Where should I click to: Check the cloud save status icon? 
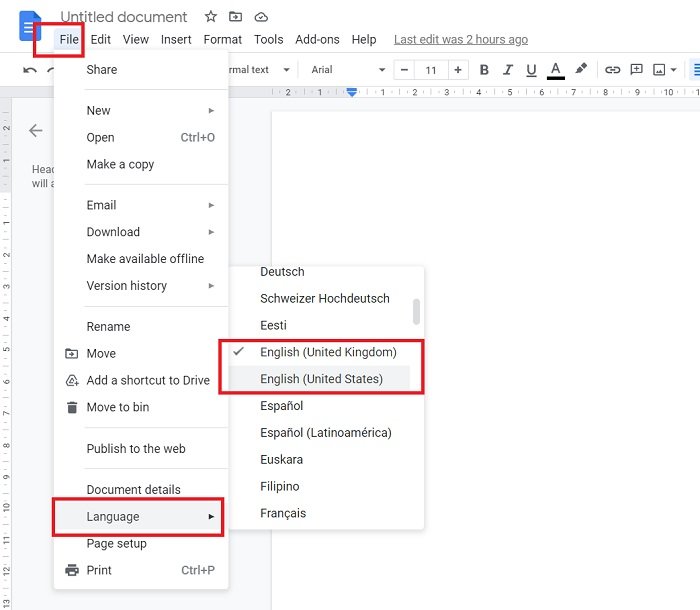261,17
